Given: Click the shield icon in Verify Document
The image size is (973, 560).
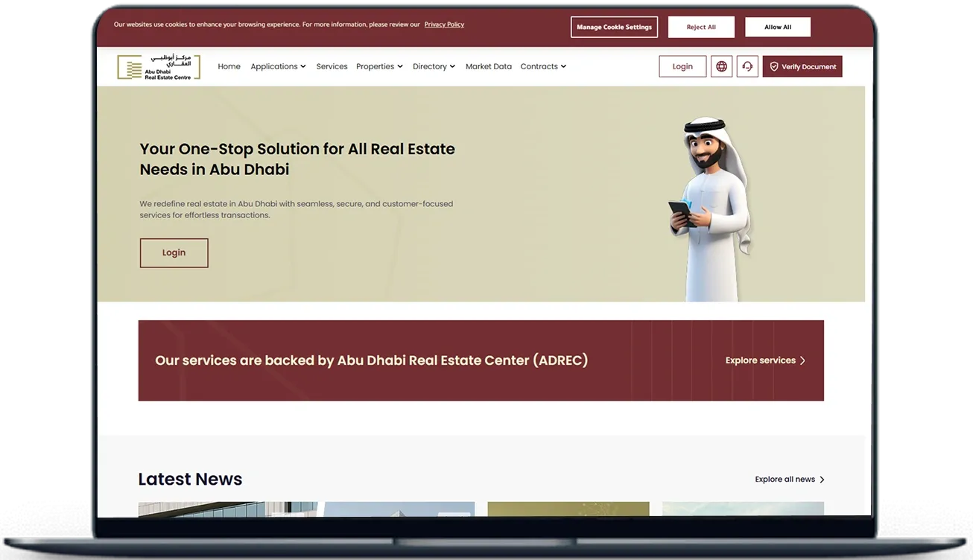Looking at the screenshot, I should [774, 66].
